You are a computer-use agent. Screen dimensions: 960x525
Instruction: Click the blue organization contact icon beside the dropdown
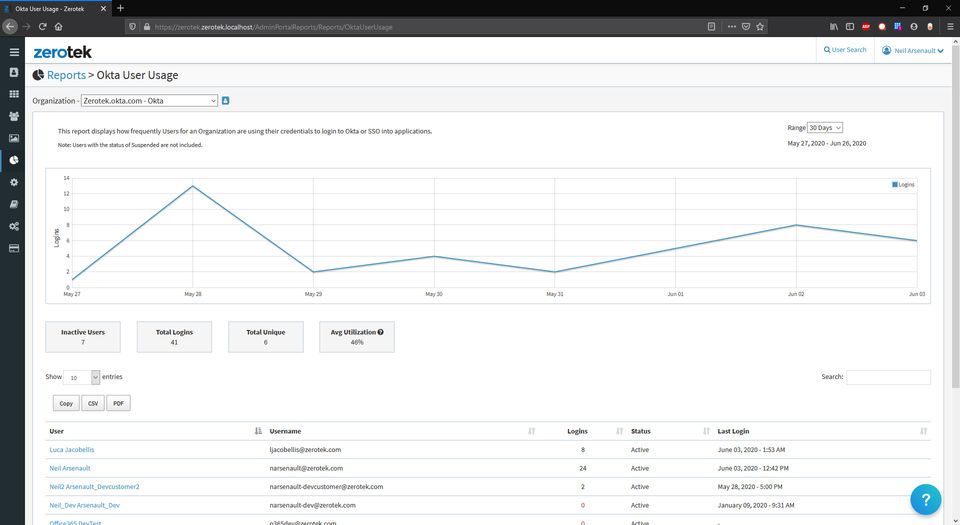point(225,100)
